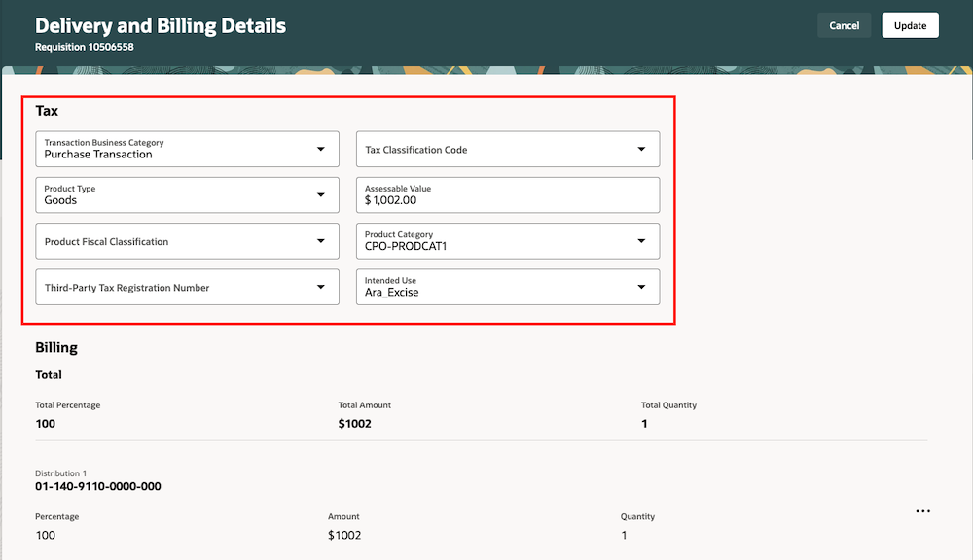Open Distribution 1 more actions menu
The height and width of the screenshot is (560, 973).
(x=922, y=511)
